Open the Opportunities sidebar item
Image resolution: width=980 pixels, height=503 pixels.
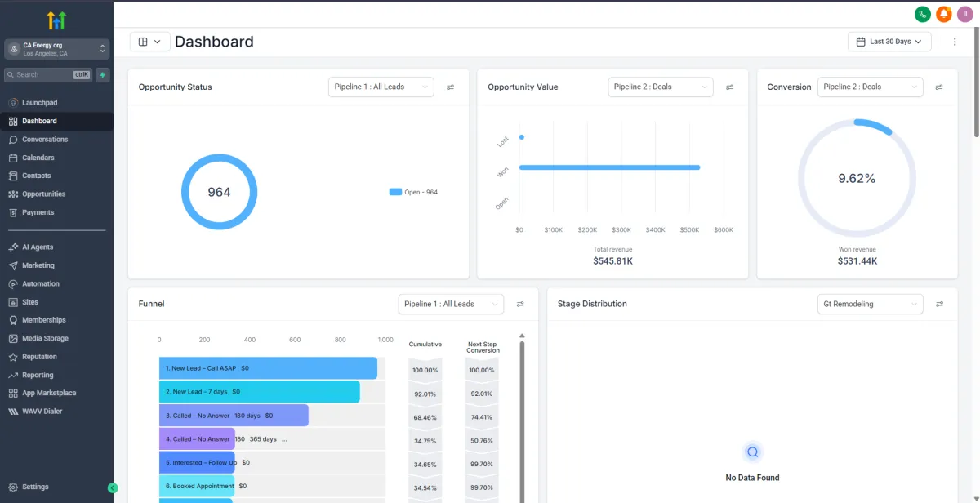click(57, 194)
